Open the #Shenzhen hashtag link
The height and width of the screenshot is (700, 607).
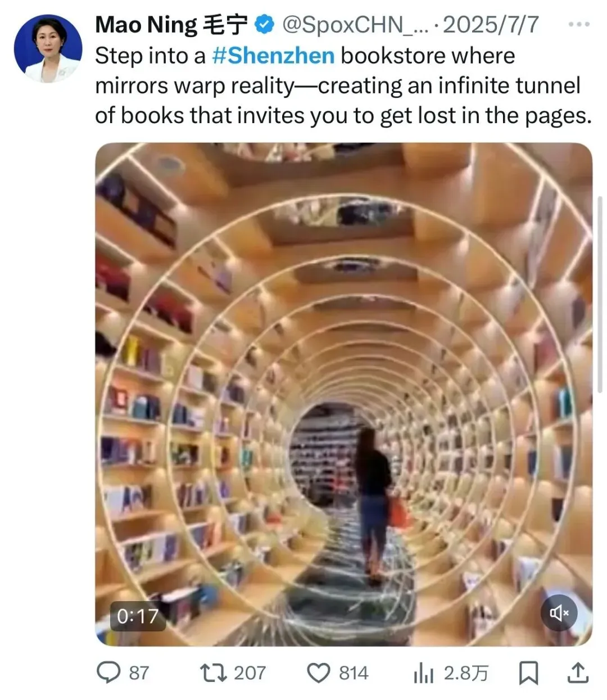click(273, 56)
